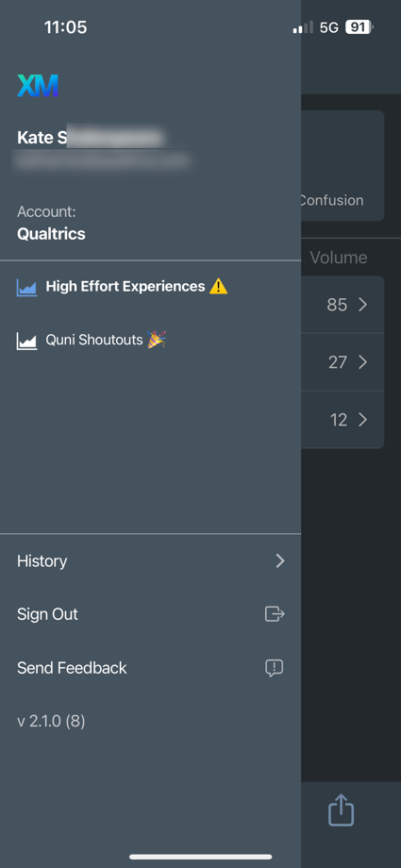Tap the Confusion card

click(x=343, y=166)
